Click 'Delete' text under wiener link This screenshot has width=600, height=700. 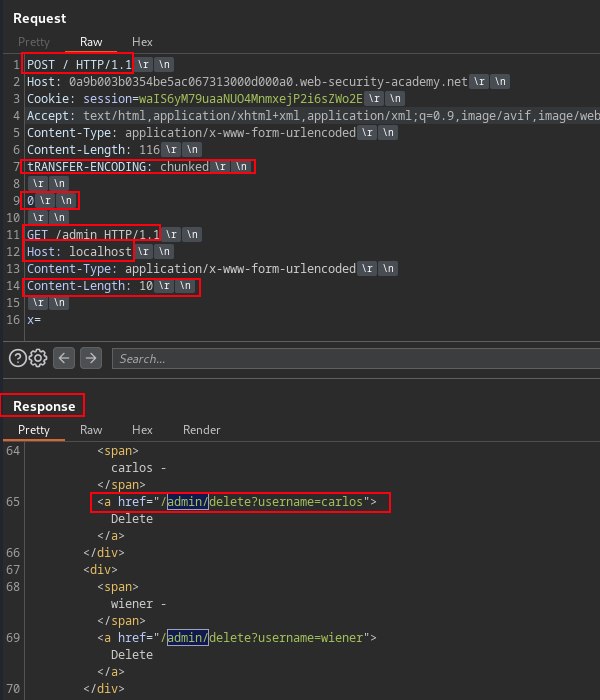[x=132, y=654]
